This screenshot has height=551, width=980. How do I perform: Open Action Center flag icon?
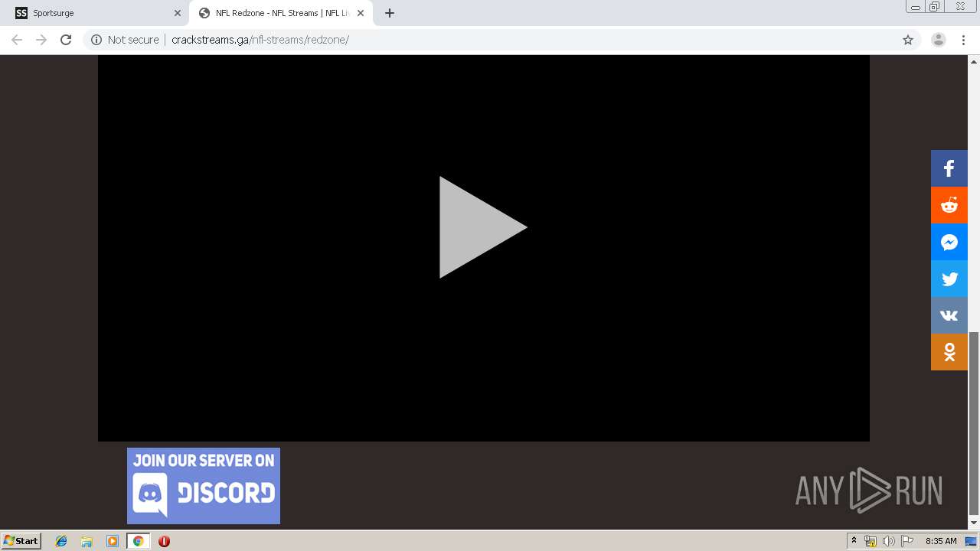[907, 541]
